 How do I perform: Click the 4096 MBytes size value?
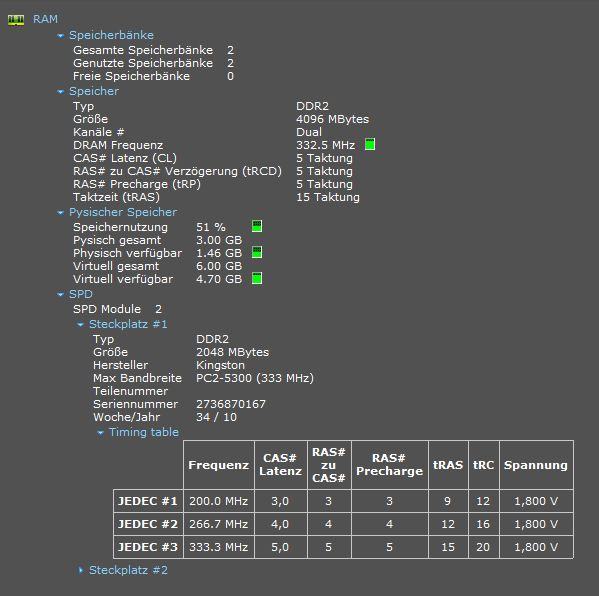332,119
